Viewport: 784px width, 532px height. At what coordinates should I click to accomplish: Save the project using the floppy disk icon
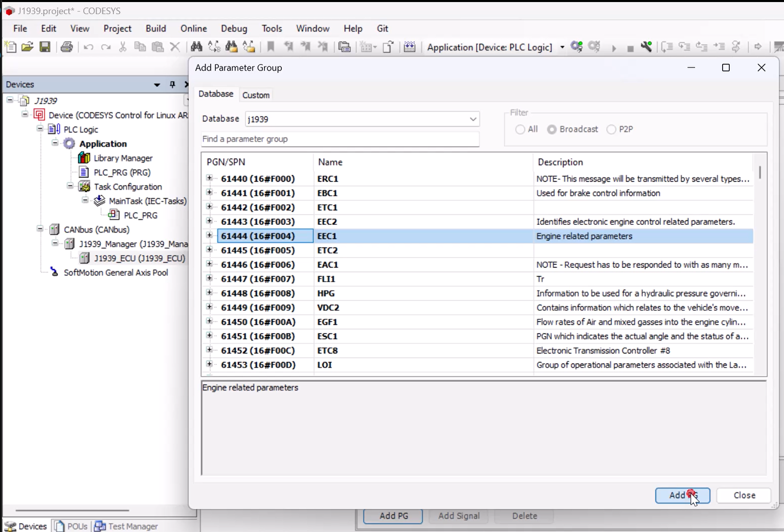[x=45, y=47]
